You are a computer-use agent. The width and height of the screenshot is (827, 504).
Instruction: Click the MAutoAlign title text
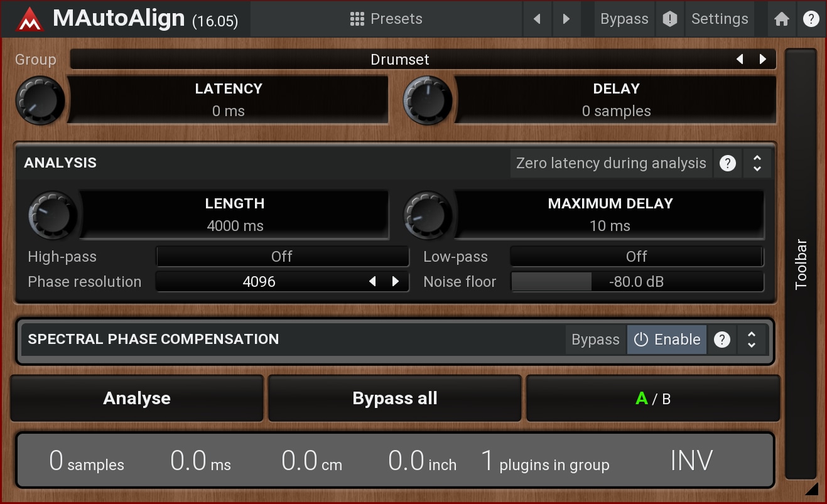119,18
